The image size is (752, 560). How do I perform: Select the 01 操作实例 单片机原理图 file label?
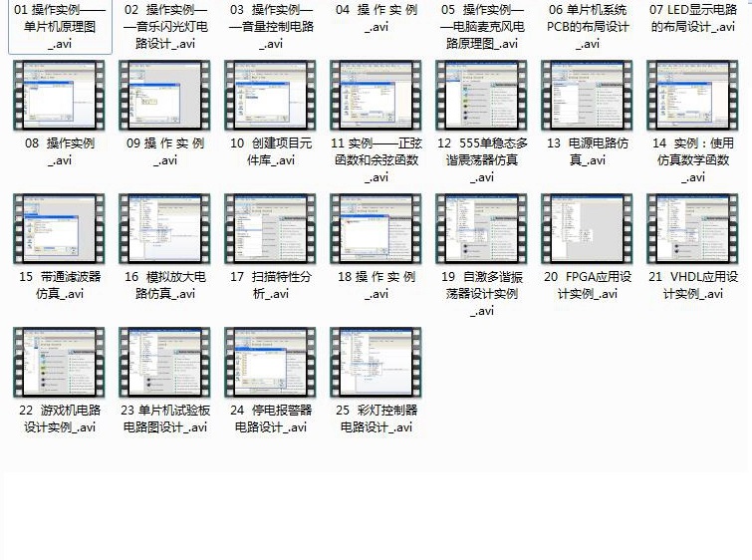[x=59, y=27]
